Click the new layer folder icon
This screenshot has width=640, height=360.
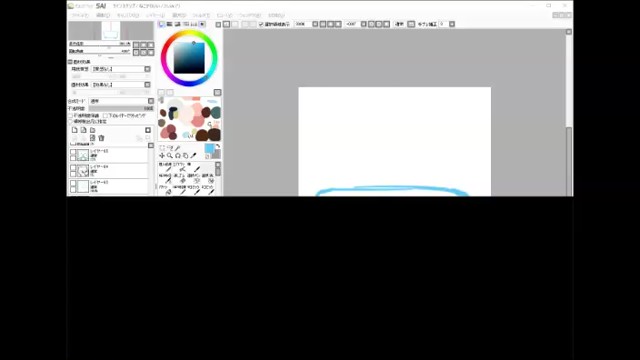(x=93, y=130)
